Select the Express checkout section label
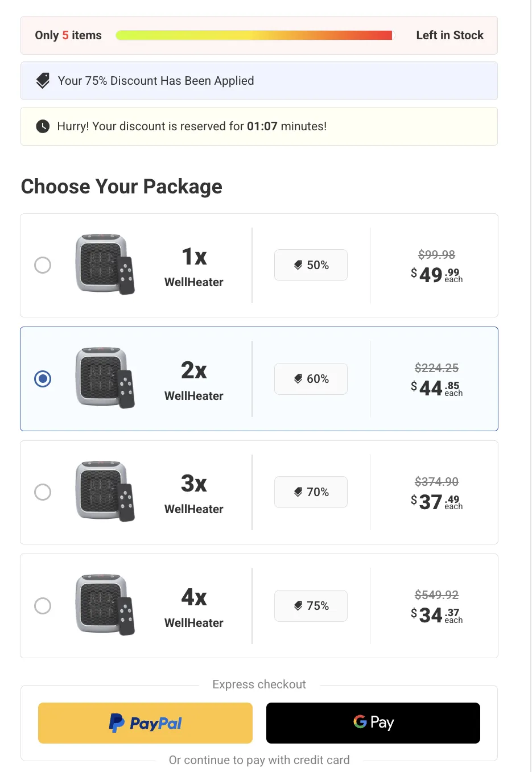532x772 pixels. pyautogui.click(x=259, y=684)
